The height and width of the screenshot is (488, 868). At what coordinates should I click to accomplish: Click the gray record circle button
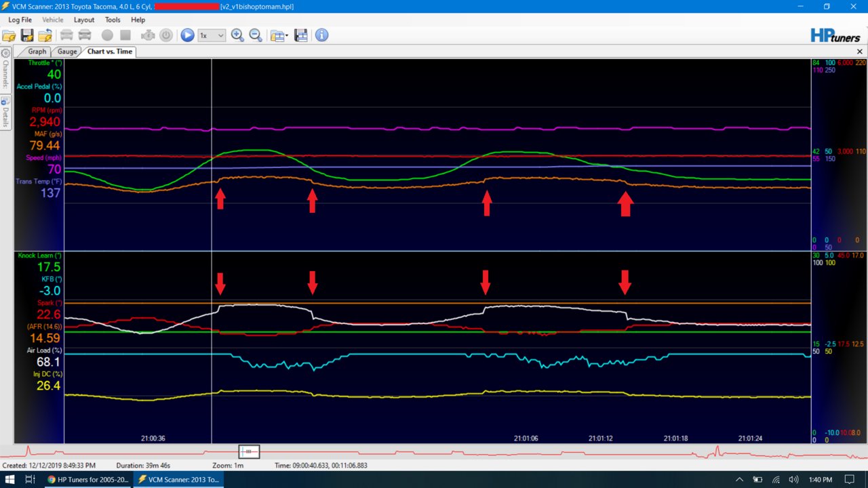(107, 35)
